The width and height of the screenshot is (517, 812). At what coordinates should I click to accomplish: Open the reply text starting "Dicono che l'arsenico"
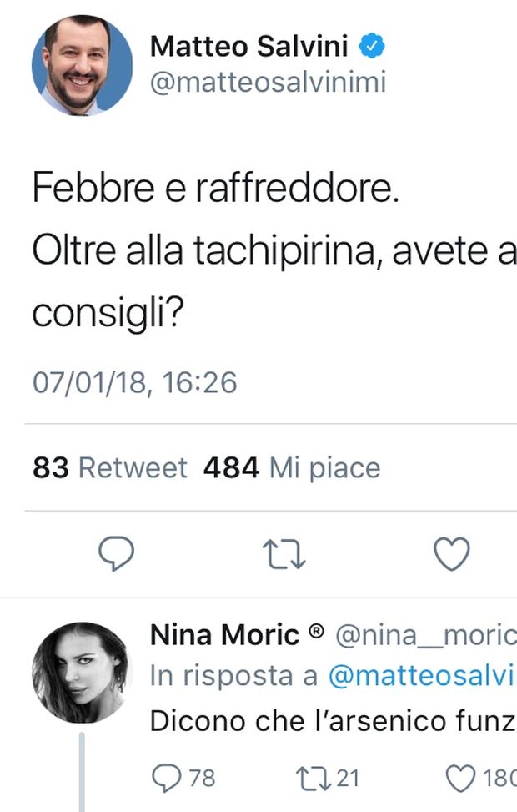tap(332, 719)
